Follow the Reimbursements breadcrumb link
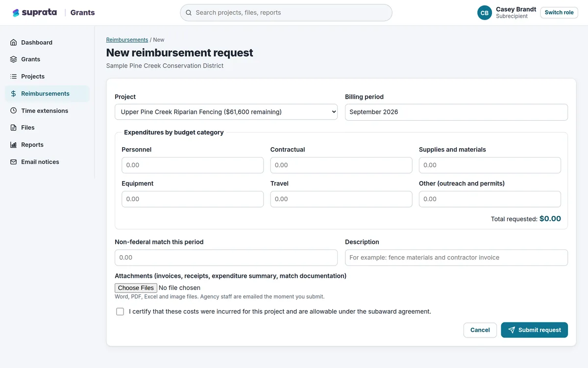The image size is (588, 368). point(127,40)
